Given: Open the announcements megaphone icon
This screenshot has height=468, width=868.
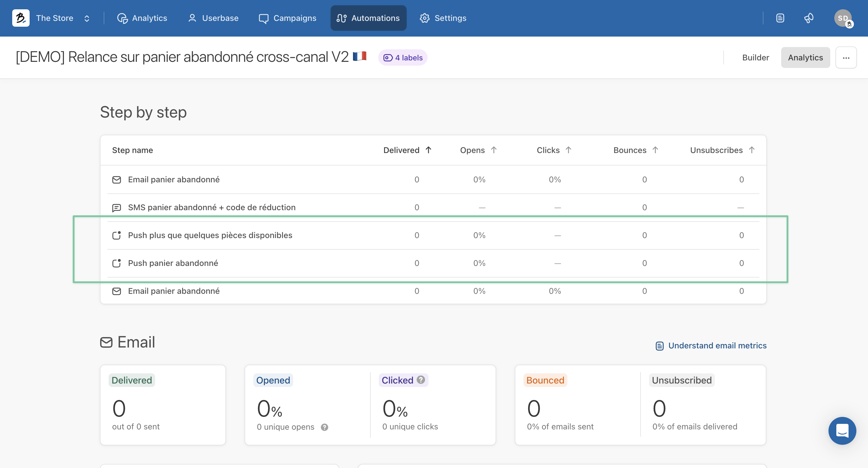Looking at the screenshot, I should [809, 18].
